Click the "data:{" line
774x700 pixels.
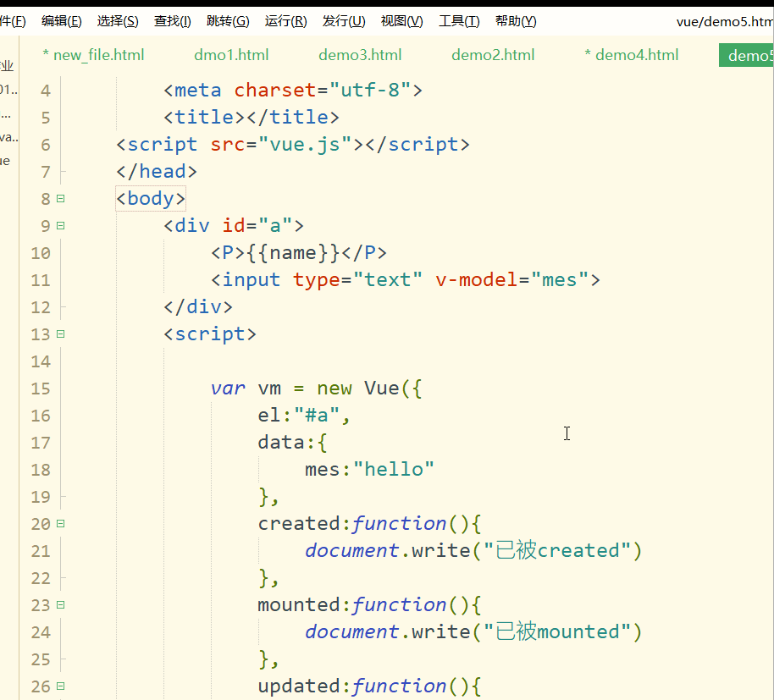pyautogui.click(x=292, y=443)
